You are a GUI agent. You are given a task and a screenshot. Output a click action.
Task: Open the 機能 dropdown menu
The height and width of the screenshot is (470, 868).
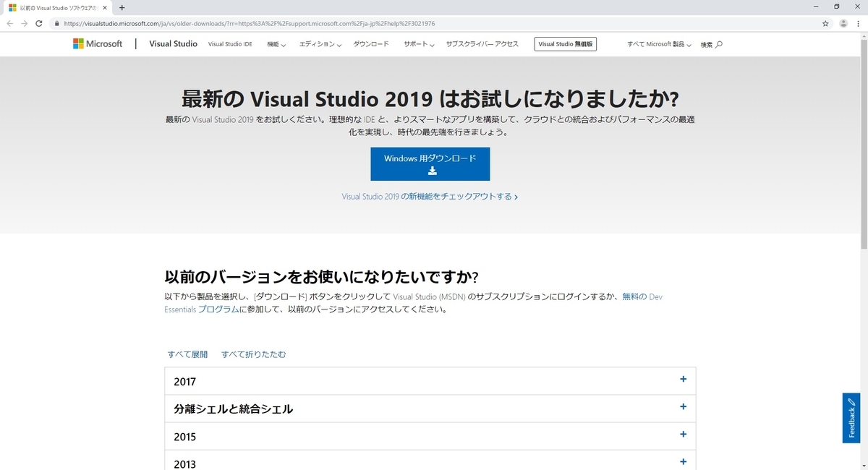(x=276, y=44)
